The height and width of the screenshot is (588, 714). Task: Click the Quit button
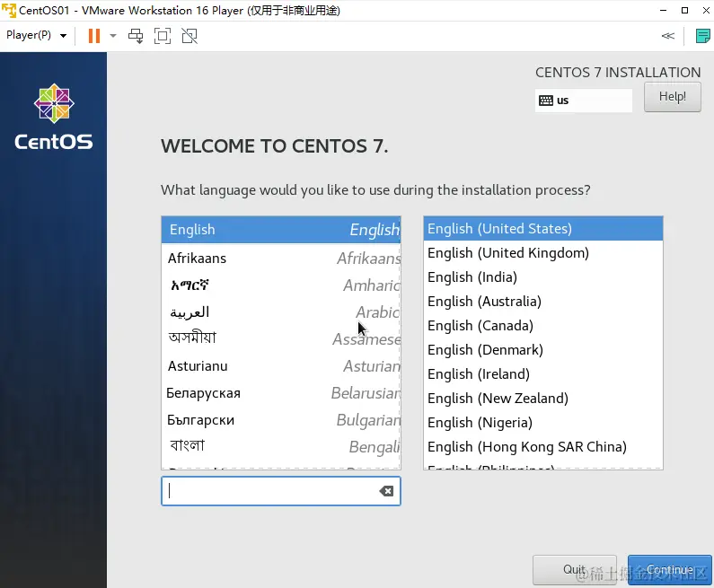(574, 570)
